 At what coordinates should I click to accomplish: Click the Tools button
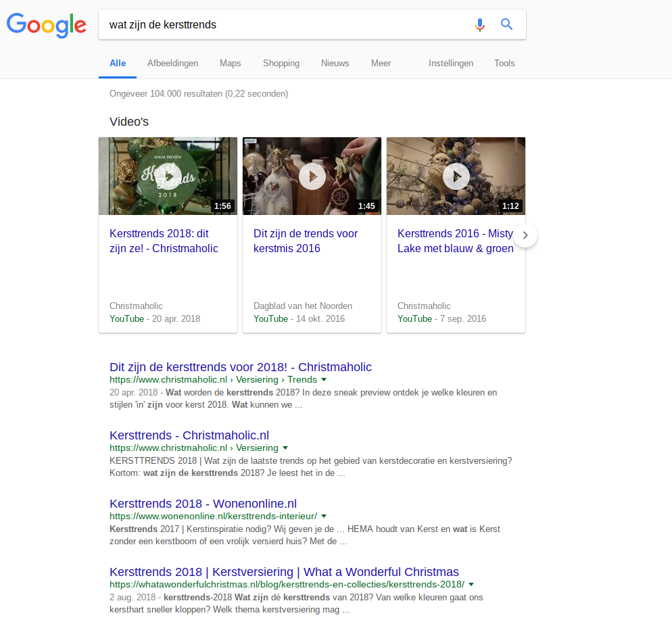(x=504, y=64)
